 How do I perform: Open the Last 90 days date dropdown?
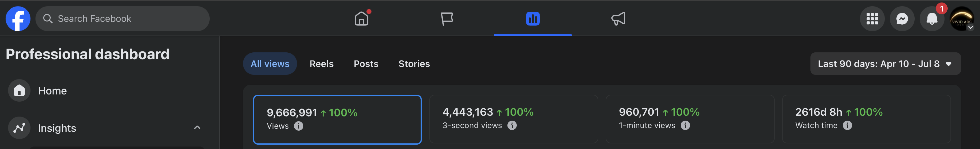tap(885, 64)
